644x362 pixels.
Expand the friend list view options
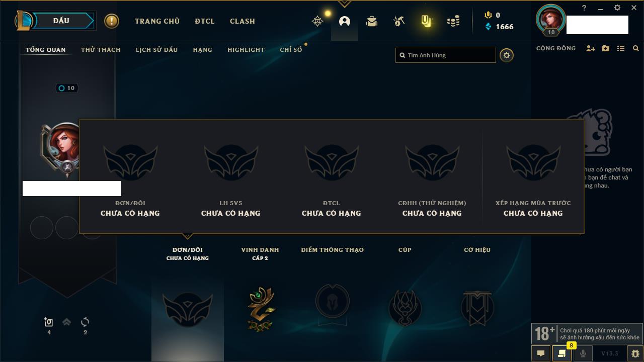click(x=621, y=48)
